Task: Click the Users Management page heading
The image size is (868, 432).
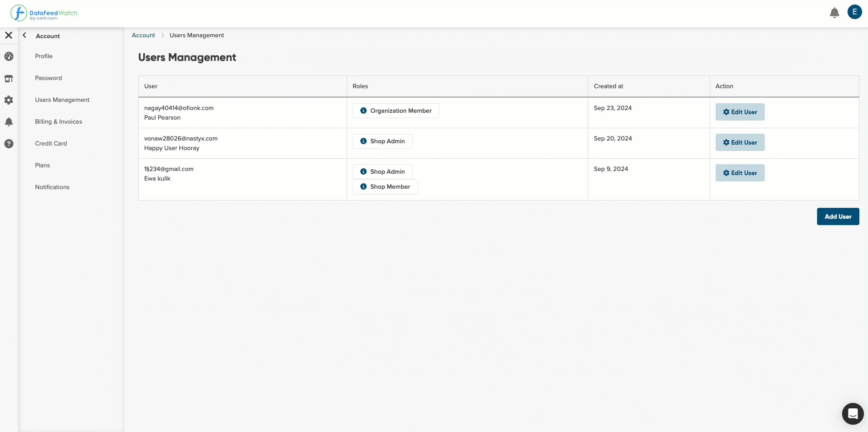Action: pyautogui.click(x=187, y=57)
